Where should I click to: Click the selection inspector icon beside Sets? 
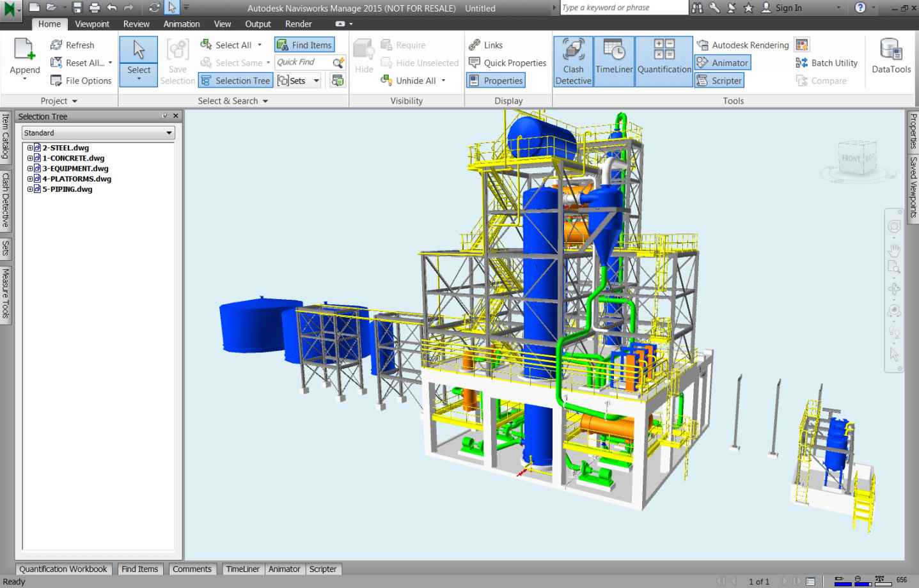pos(338,81)
